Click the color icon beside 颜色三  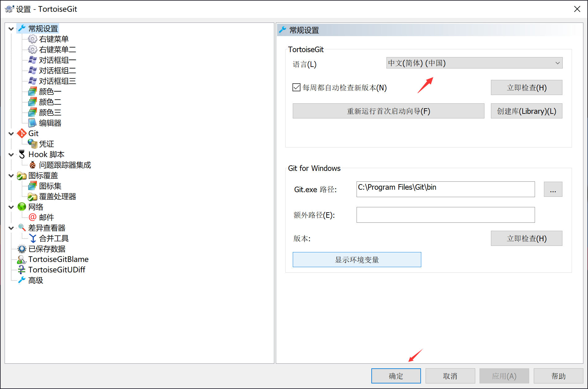[x=32, y=113]
